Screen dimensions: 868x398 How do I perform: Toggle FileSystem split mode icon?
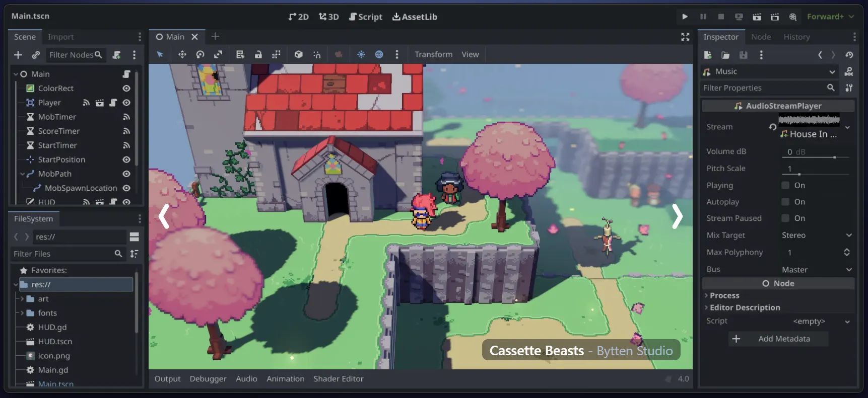(134, 236)
